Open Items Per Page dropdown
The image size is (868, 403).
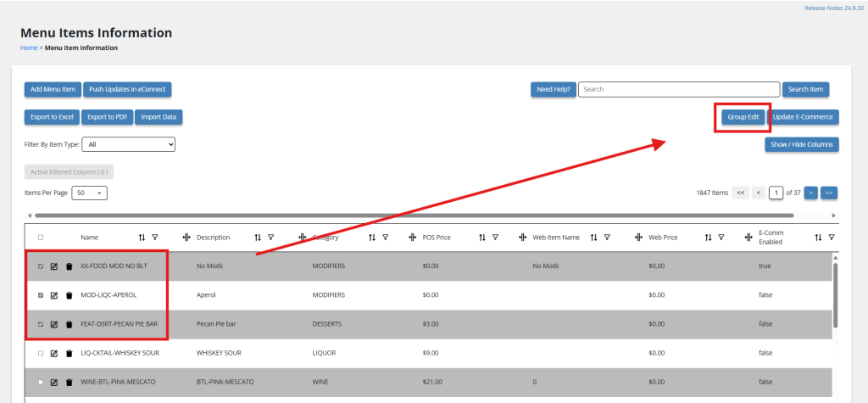pos(89,193)
